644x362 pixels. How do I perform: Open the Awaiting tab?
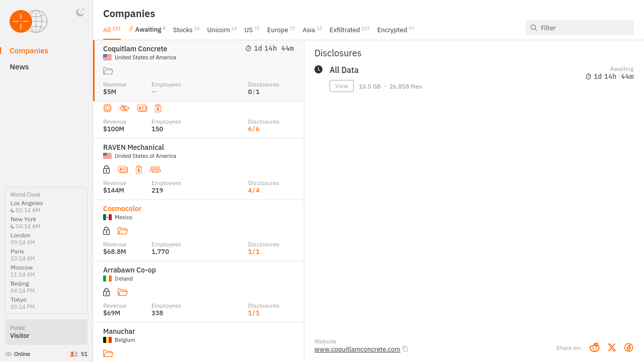click(x=147, y=30)
